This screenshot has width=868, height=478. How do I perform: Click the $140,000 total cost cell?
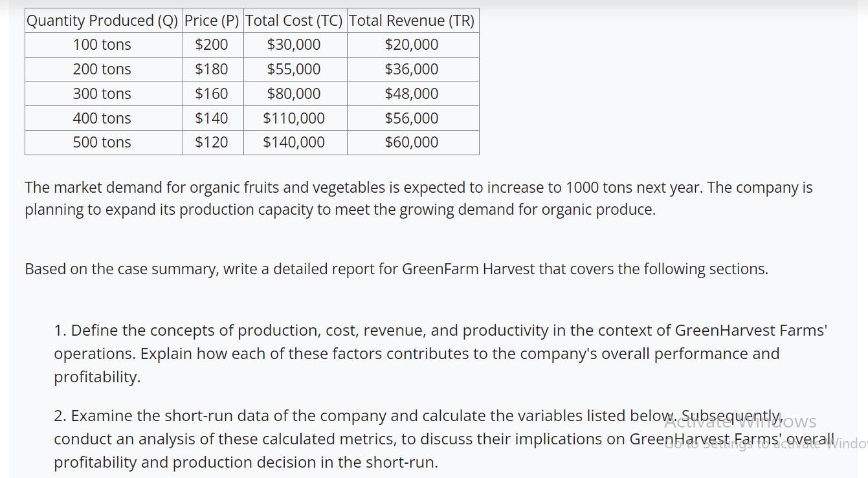[x=294, y=142]
